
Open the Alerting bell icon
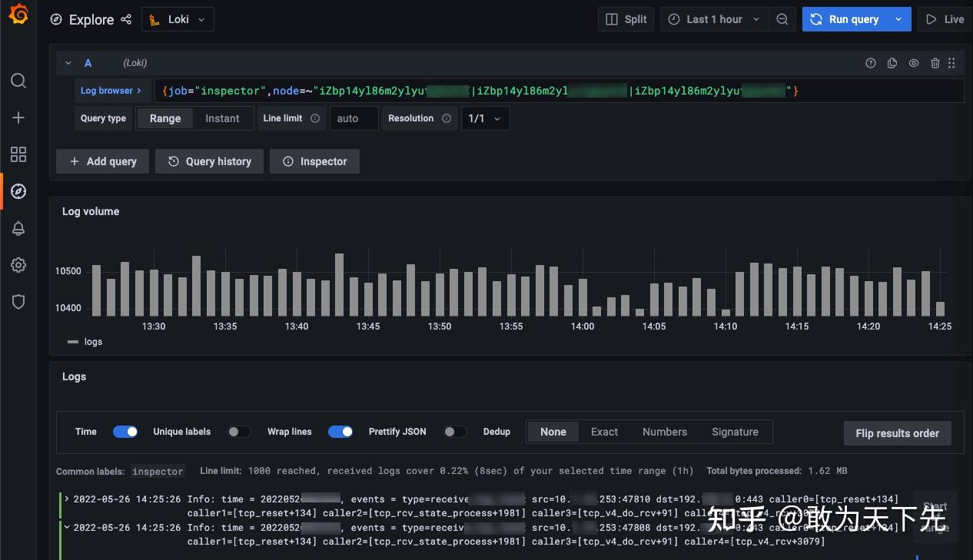coord(18,228)
